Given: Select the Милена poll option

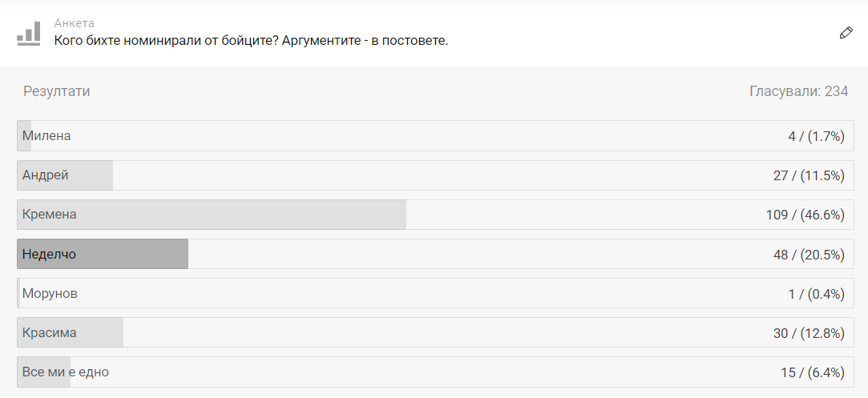Looking at the screenshot, I should (46, 136).
